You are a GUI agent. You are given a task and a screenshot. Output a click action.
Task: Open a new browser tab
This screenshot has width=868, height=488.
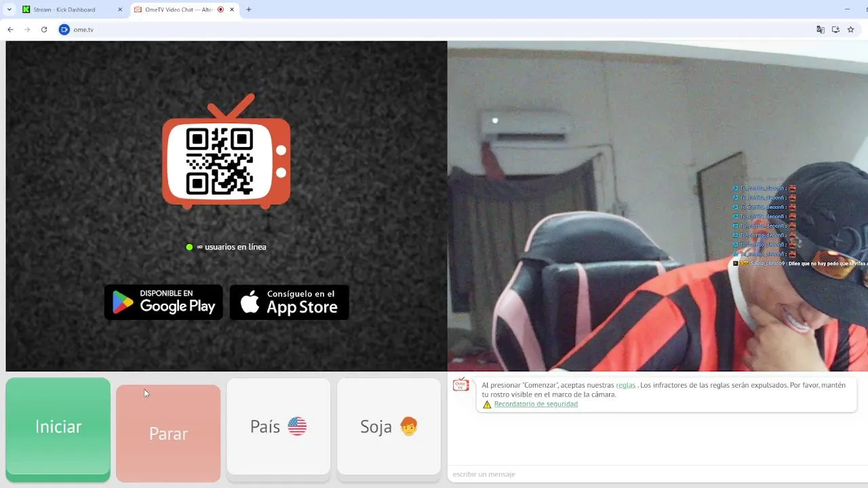point(249,9)
